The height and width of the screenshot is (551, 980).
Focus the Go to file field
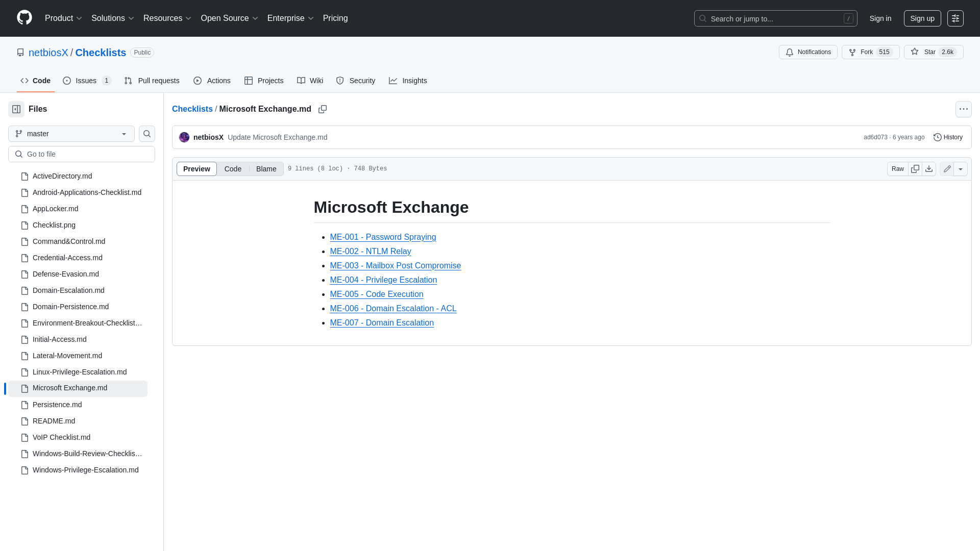(82, 154)
